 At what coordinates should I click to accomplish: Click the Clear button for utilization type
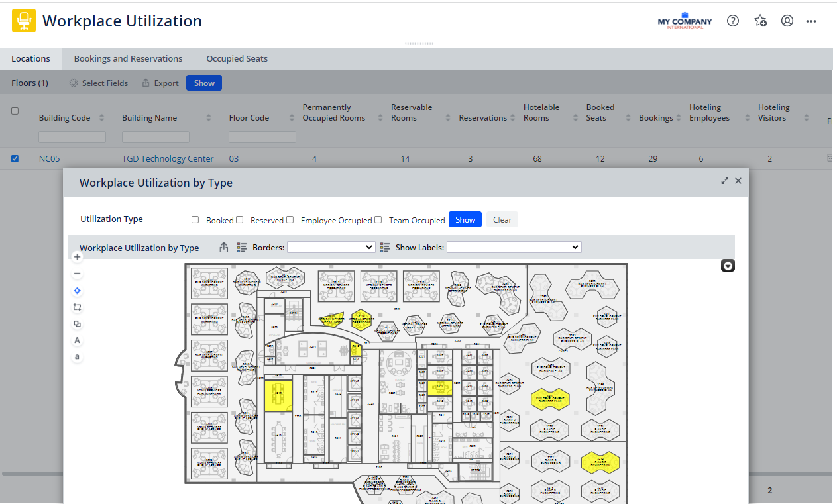click(x=502, y=220)
